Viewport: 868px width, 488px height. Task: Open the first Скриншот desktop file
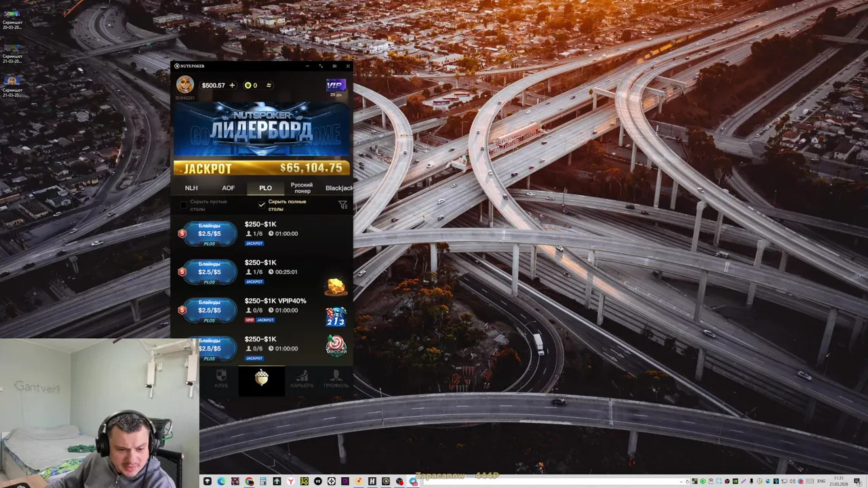[12, 19]
